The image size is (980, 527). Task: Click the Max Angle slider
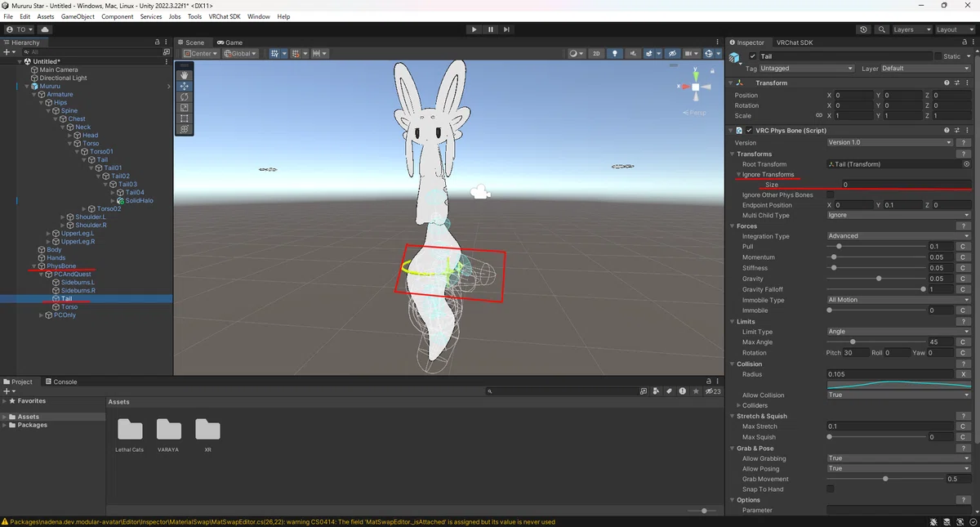(876, 342)
